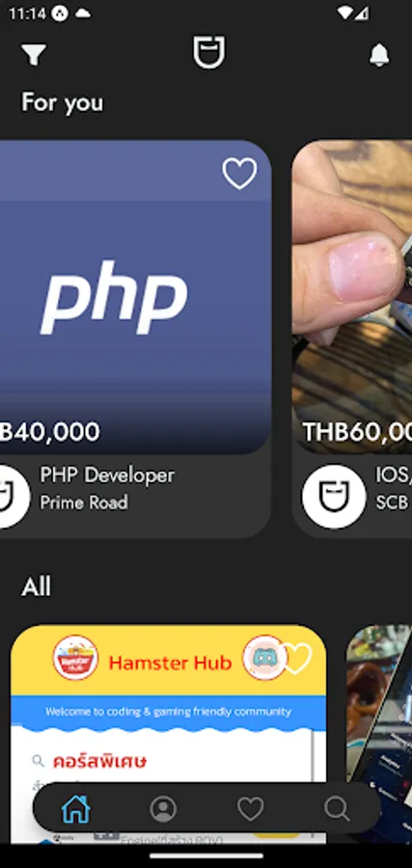Tap the notification bell icon
Viewport: 412px width, 868px height.
[379, 55]
